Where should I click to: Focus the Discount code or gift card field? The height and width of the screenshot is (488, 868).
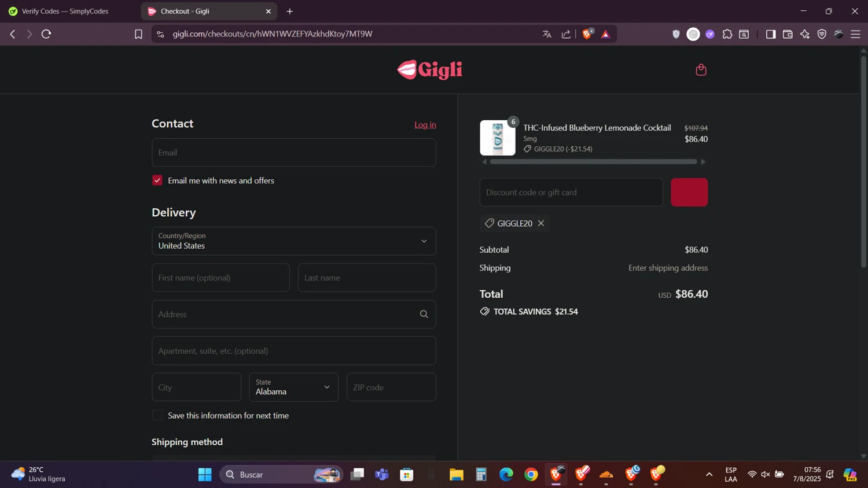tap(571, 192)
